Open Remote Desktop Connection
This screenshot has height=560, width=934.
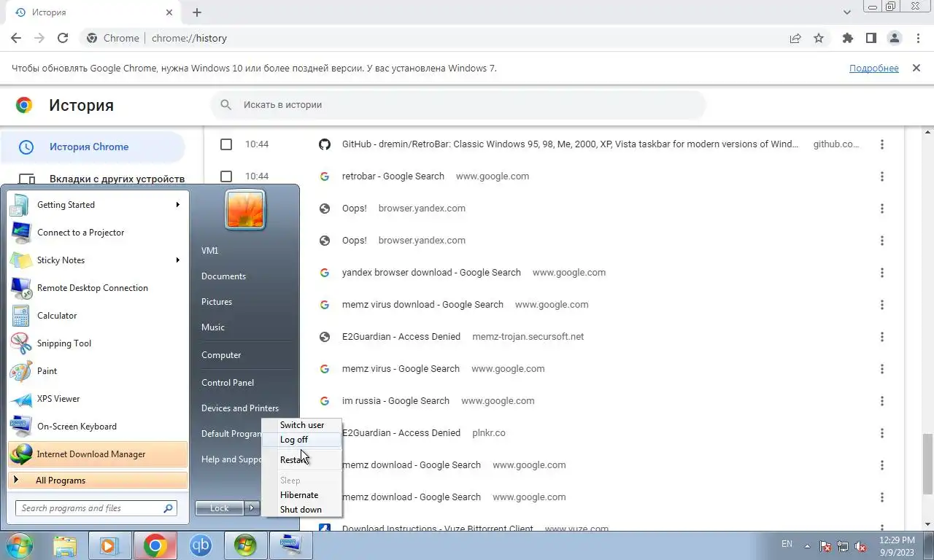click(98, 288)
